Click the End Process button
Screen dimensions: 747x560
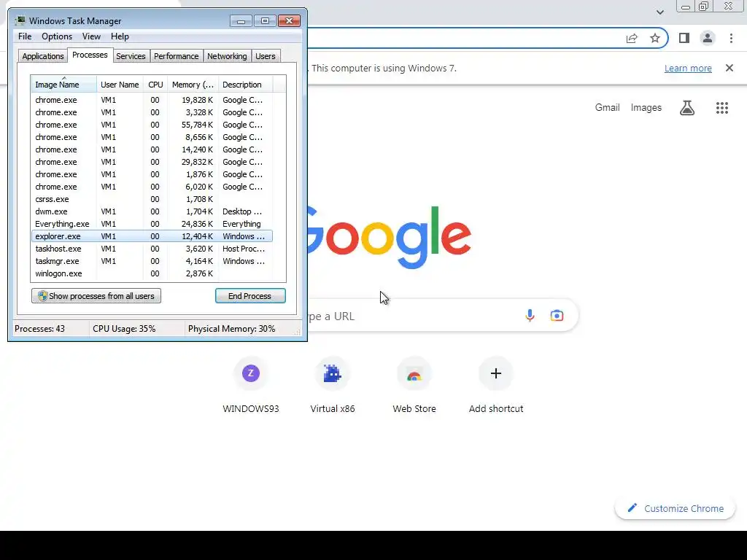(250, 296)
